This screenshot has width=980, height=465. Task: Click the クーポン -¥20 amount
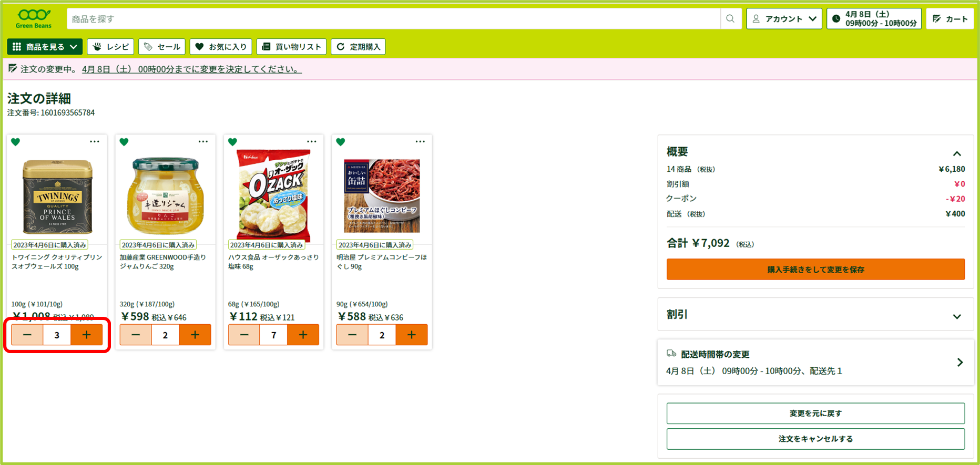(955, 199)
